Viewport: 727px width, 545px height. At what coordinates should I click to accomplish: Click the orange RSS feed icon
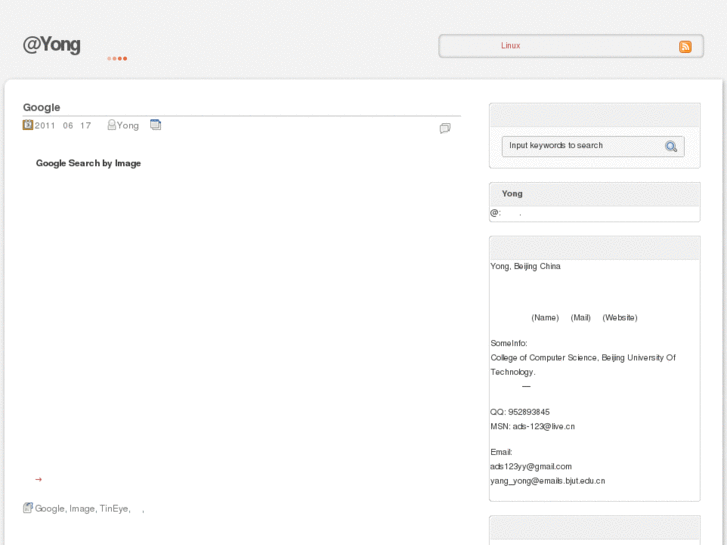[x=685, y=47]
